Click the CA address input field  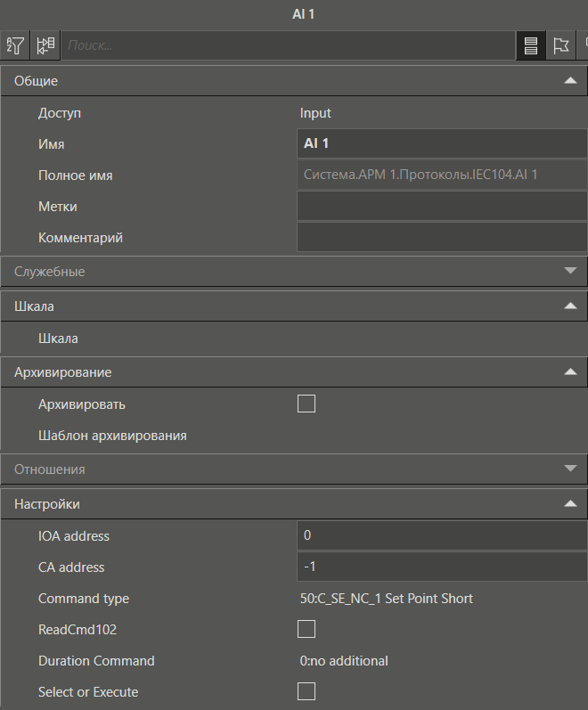pyautogui.click(x=441, y=567)
